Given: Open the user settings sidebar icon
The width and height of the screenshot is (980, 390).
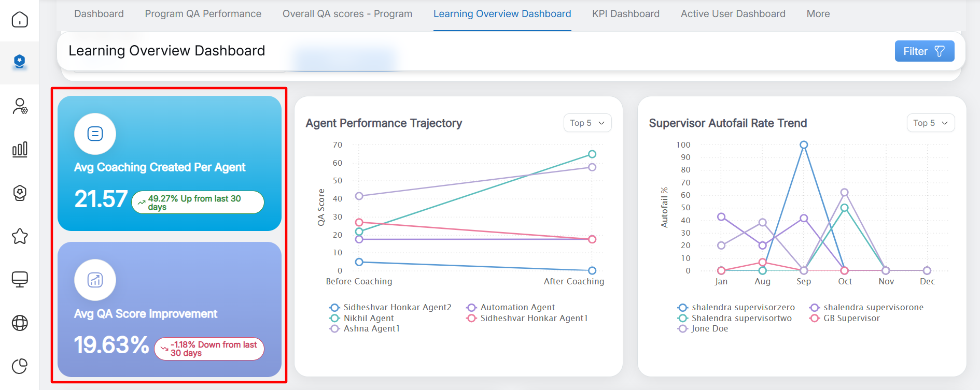Looking at the screenshot, I should pyautogui.click(x=20, y=106).
